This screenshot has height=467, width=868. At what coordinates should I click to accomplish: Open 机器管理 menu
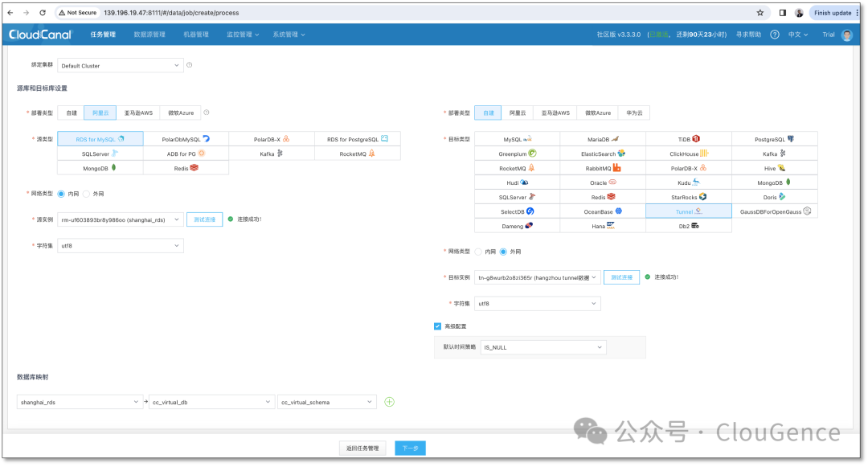[196, 35]
